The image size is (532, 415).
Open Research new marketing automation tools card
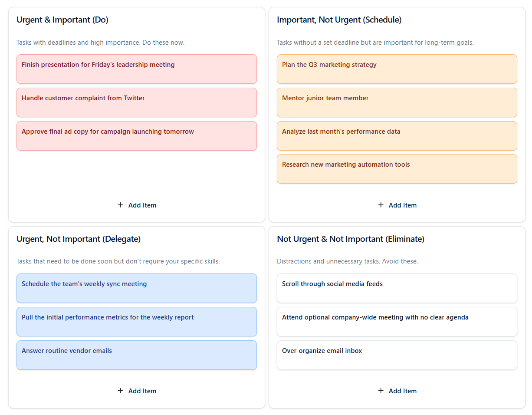[397, 169]
